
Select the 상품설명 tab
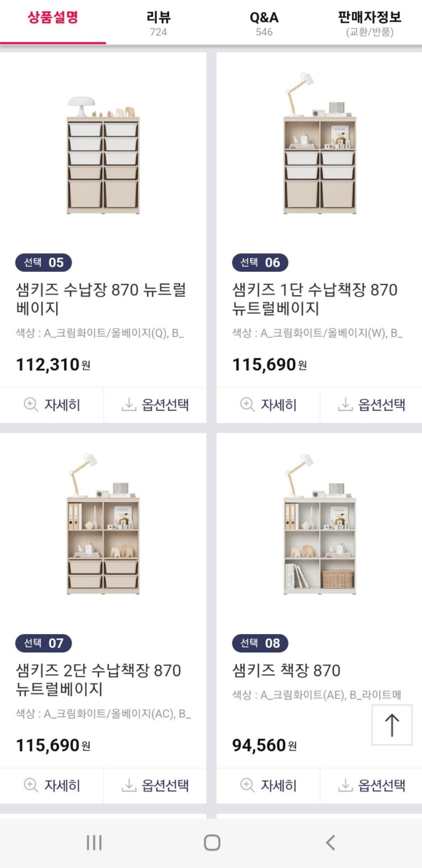point(53,18)
